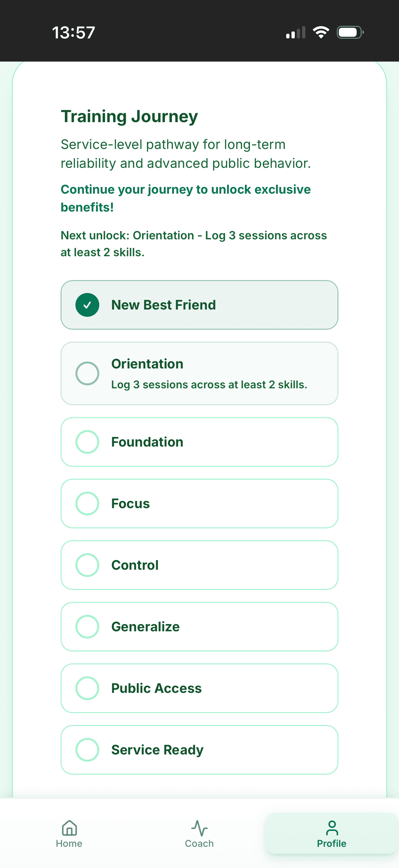Tap the cellular signal bars icon
Viewport: 399px width, 868px height.
296,33
